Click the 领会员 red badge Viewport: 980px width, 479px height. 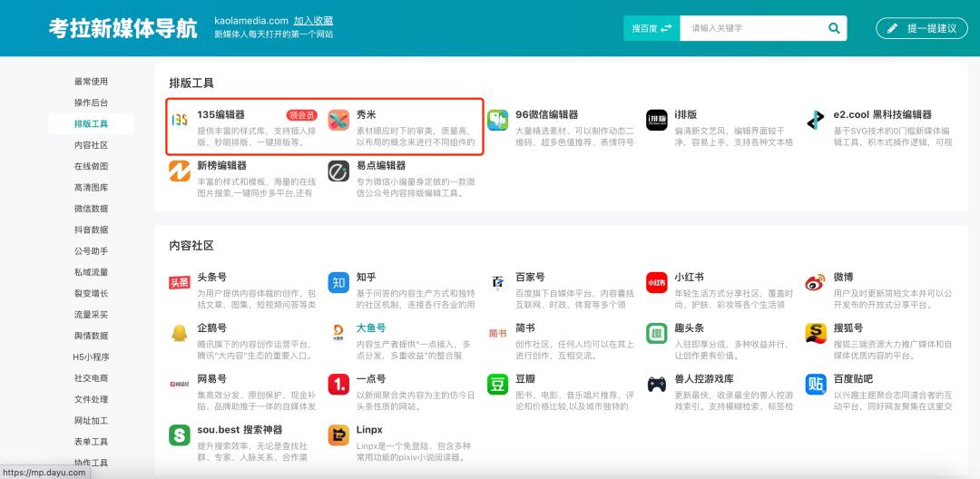pos(302,115)
